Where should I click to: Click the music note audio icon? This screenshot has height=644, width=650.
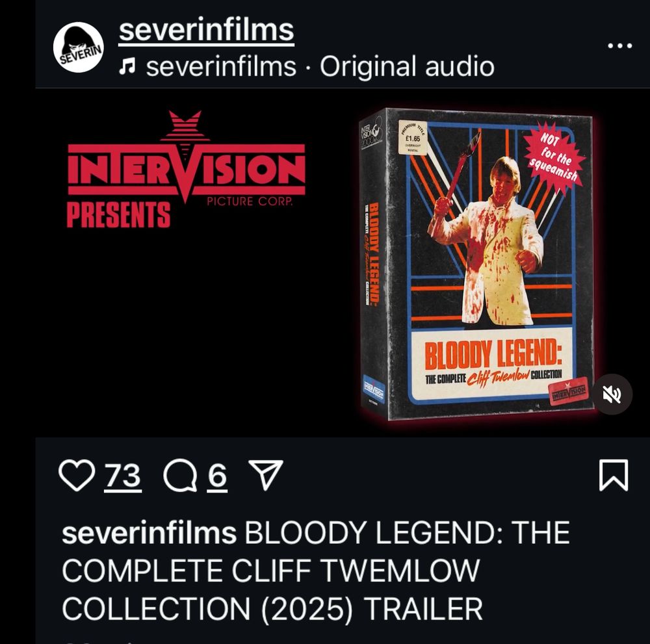pyautogui.click(x=127, y=66)
